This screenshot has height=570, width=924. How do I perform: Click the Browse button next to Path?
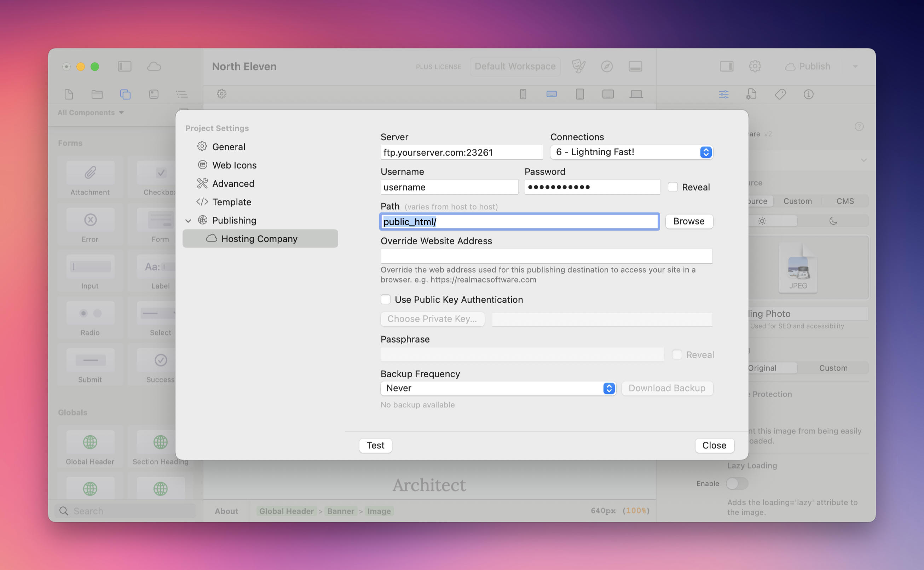[689, 221]
